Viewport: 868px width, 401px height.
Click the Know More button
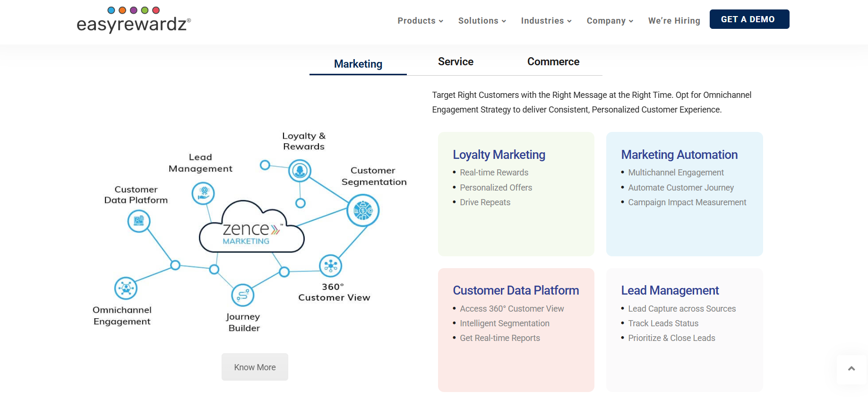point(255,367)
